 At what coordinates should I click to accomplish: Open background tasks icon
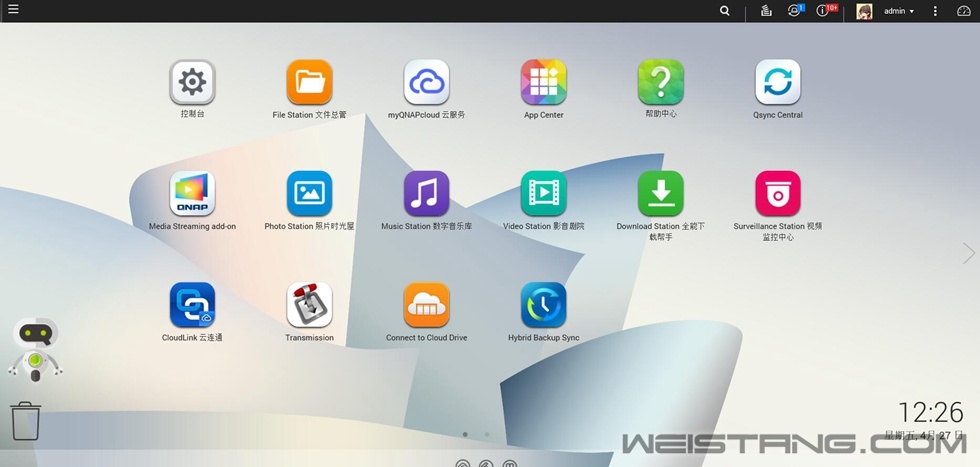coord(766,11)
